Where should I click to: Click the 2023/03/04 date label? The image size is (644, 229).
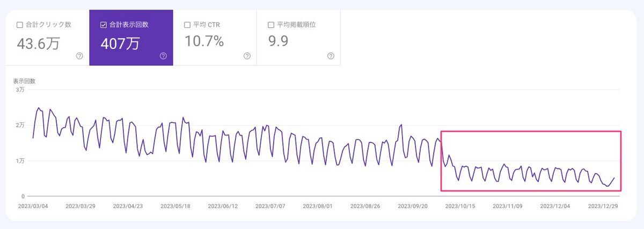pyautogui.click(x=33, y=206)
